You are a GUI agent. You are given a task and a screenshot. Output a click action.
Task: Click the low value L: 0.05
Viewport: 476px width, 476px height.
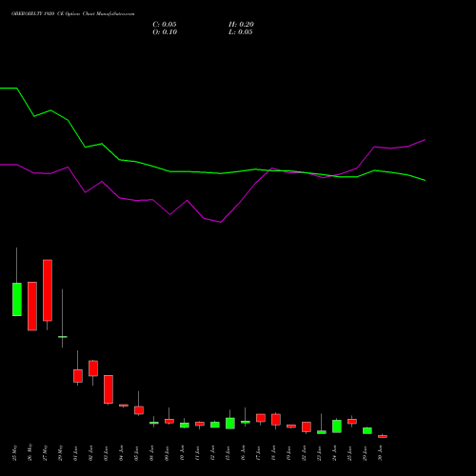pos(241,32)
